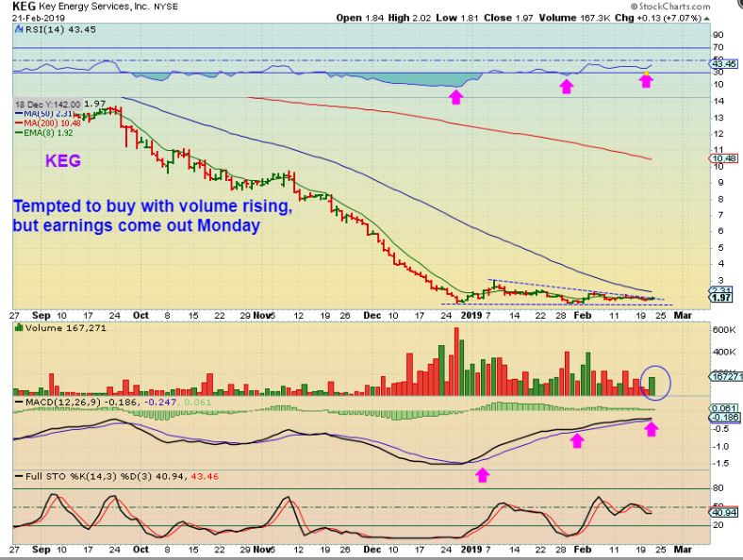Screen dimensions: 743x560
Task: Click the note 'Tempted to buy with volume rising,'
Action: click(153, 206)
